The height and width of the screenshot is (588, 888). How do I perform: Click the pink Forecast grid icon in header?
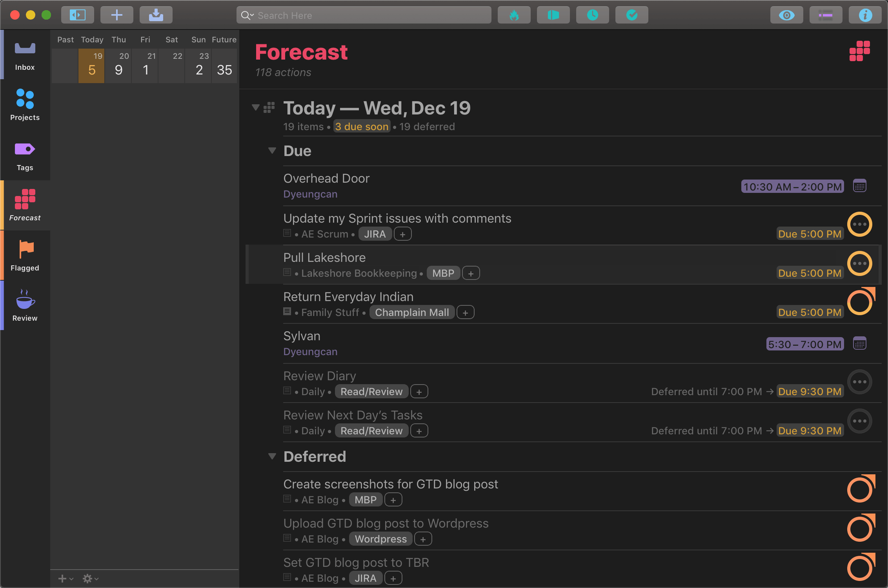[x=860, y=51]
